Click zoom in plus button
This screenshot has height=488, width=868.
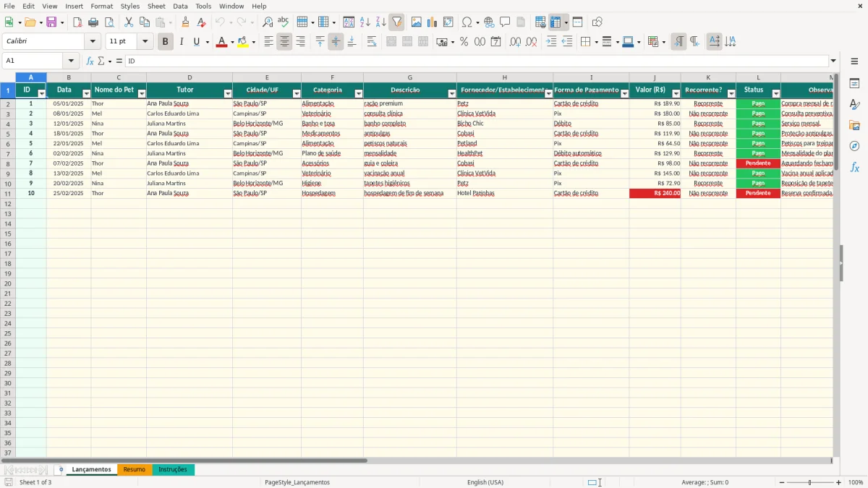[839, 482]
